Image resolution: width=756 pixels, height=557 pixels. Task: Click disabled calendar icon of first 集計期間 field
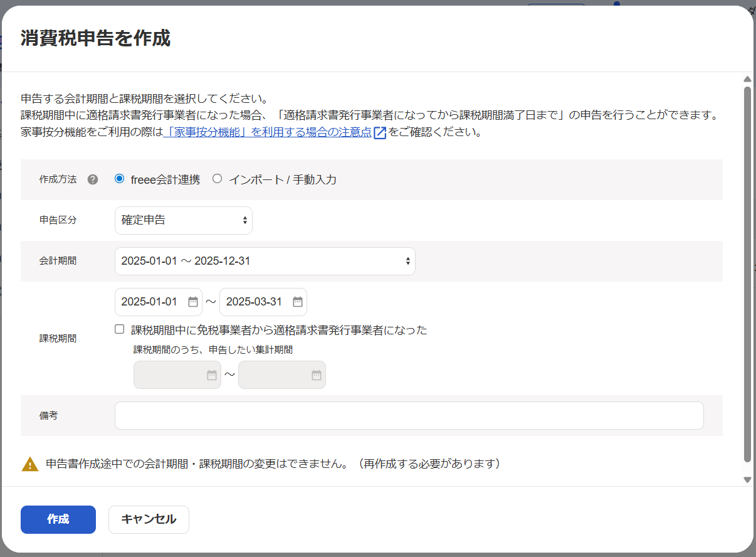[212, 374]
